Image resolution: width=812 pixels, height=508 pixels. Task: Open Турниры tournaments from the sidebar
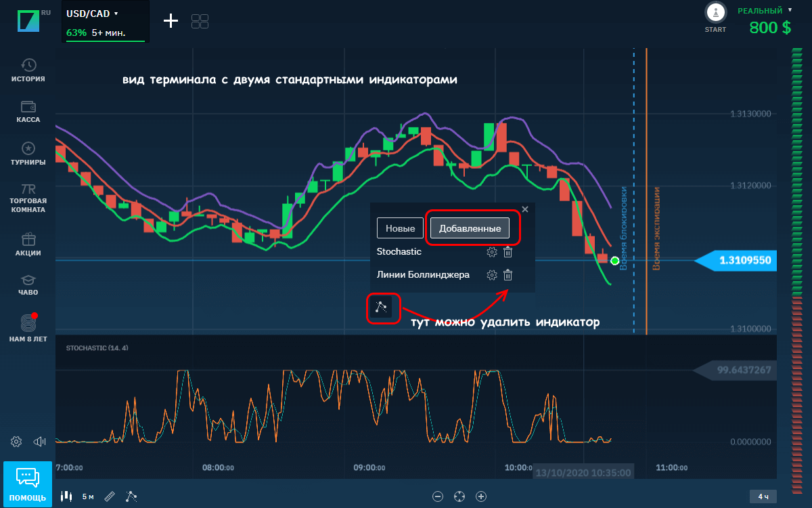pyautogui.click(x=28, y=149)
